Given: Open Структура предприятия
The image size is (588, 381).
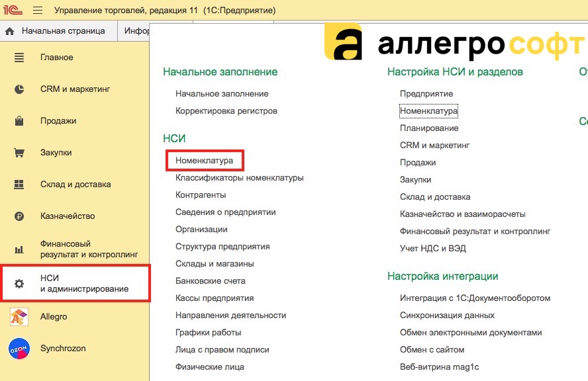Looking at the screenshot, I should point(222,247).
